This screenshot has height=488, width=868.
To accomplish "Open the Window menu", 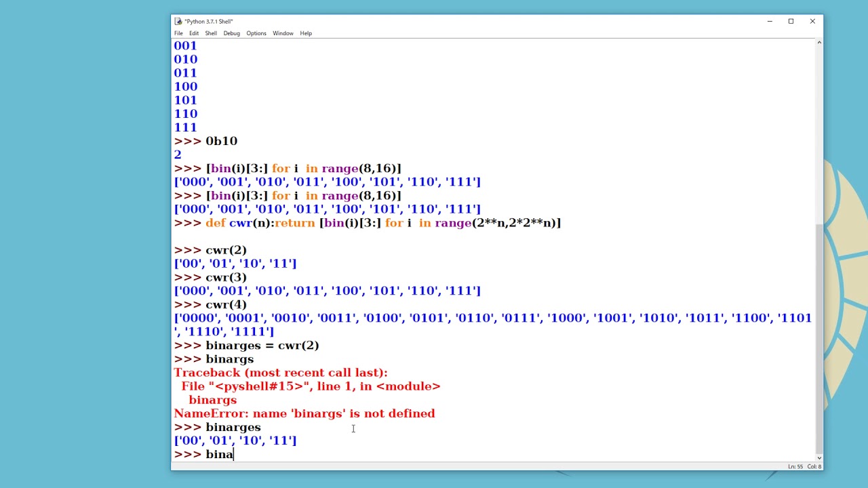I will (283, 33).
